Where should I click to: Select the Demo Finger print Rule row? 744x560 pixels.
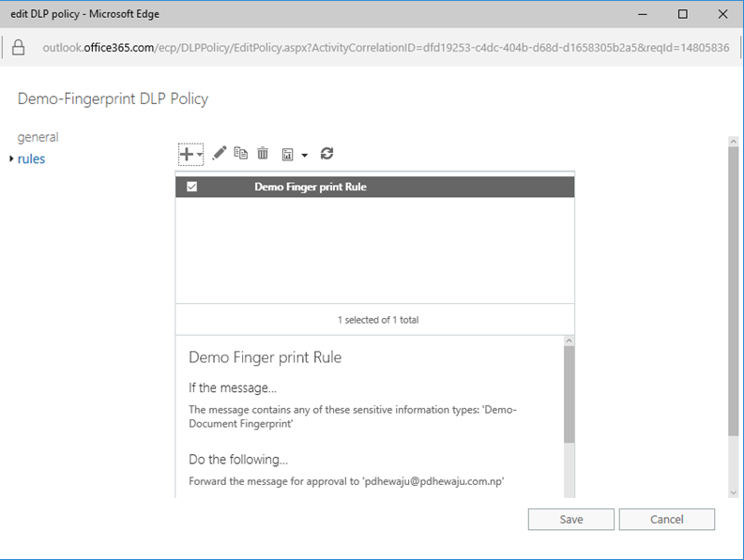tap(375, 187)
